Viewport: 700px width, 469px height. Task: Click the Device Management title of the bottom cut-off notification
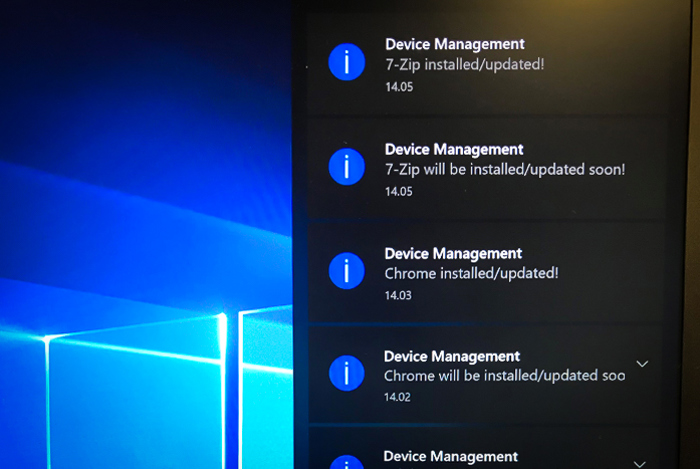pos(450,456)
